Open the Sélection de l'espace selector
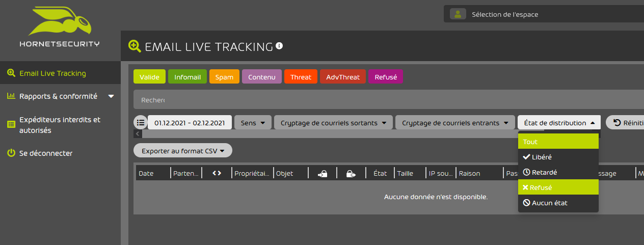The image size is (644, 245). pos(544,14)
